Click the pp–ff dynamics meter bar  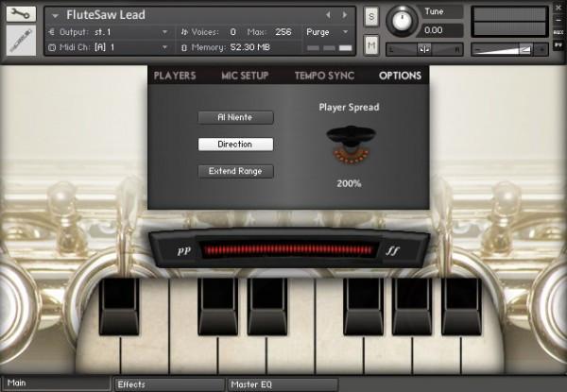coord(288,250)
